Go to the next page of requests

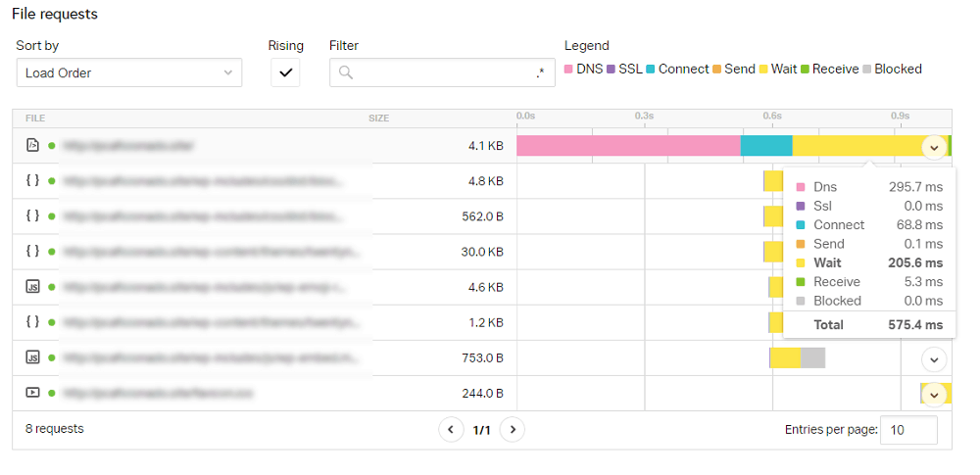[513, 429]
